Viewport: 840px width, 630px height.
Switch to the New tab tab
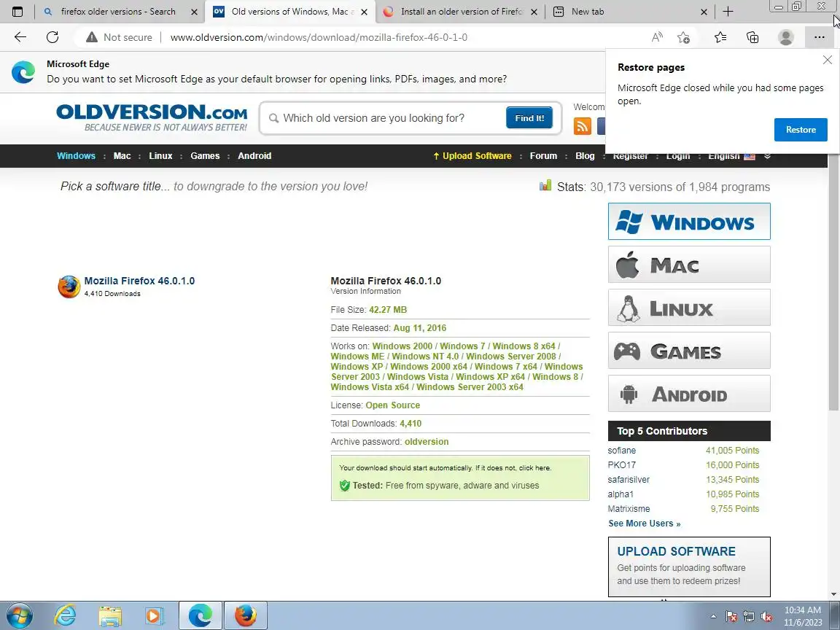[629, 11]
